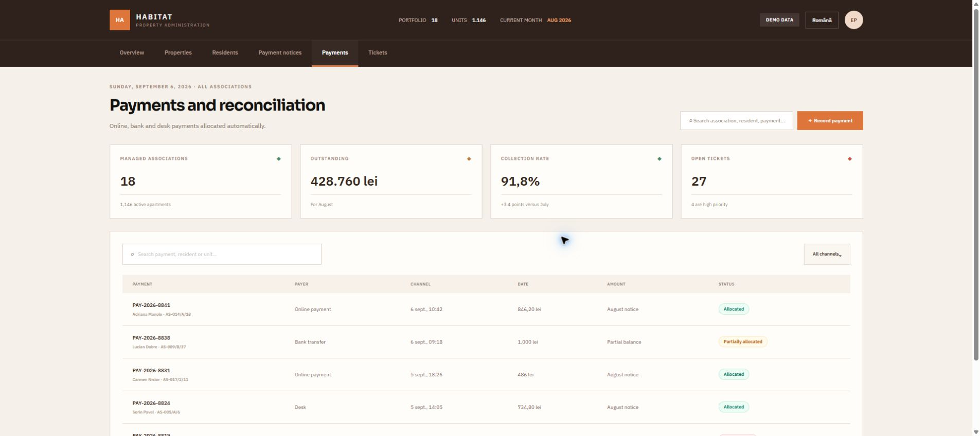Click the HA Habitat logo icon
This screenshot has height=436, width=980.
tap(119, 20)
